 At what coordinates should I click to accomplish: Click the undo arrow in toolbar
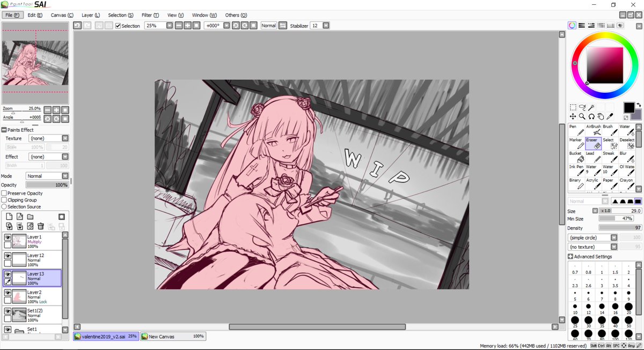click(x=77, y=25)
